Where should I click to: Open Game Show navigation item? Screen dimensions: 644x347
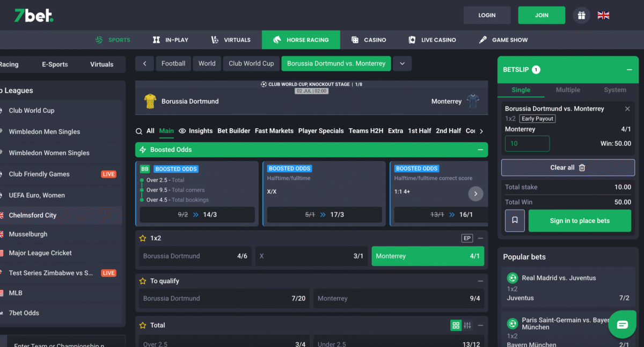click(x=503, y=40)
